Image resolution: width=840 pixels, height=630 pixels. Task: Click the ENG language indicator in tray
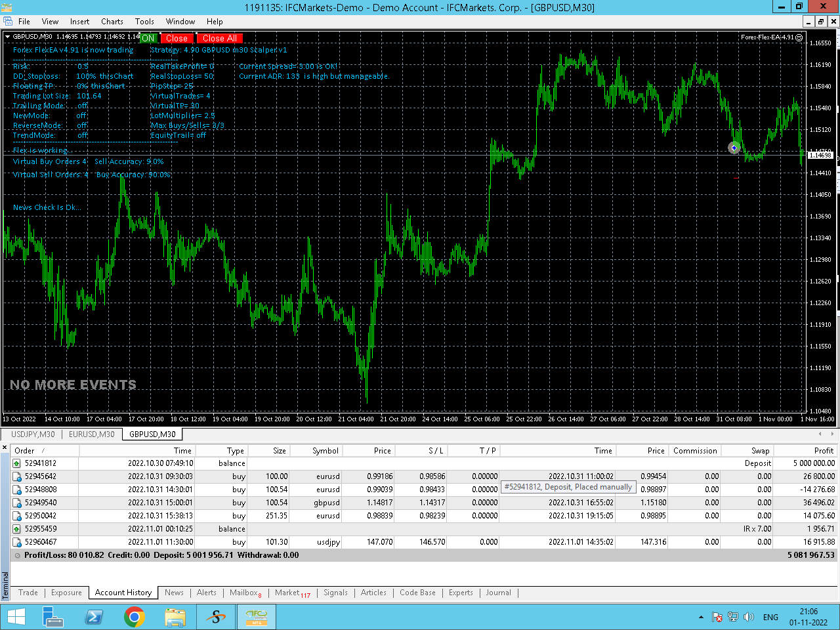(x=770, y=618)
